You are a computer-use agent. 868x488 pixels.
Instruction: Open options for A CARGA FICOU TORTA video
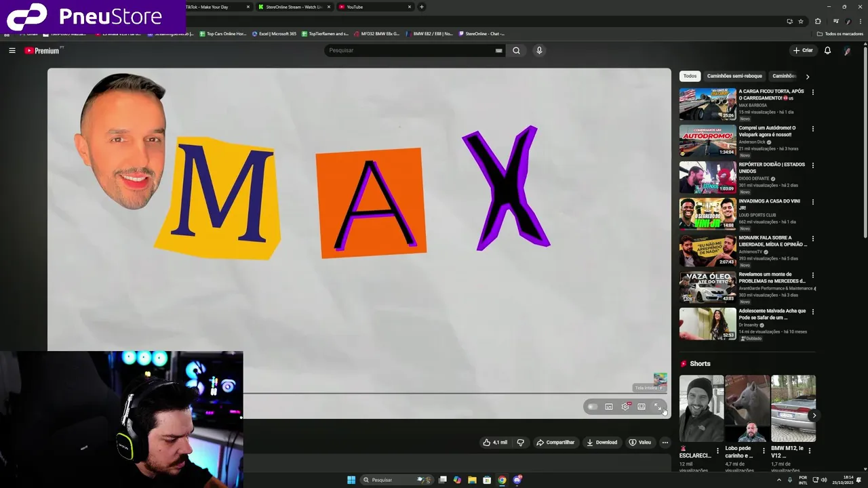[x=813, y=92]
